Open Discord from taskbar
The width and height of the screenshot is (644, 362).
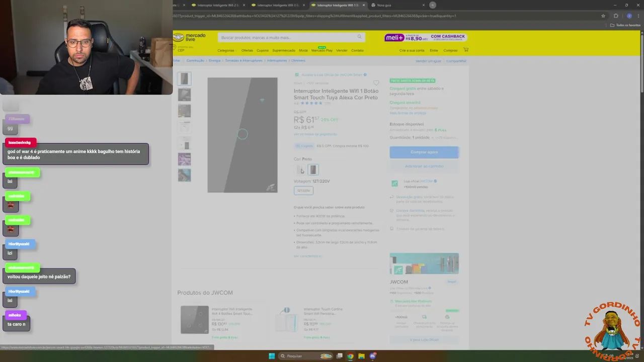[x=373, y=356]
